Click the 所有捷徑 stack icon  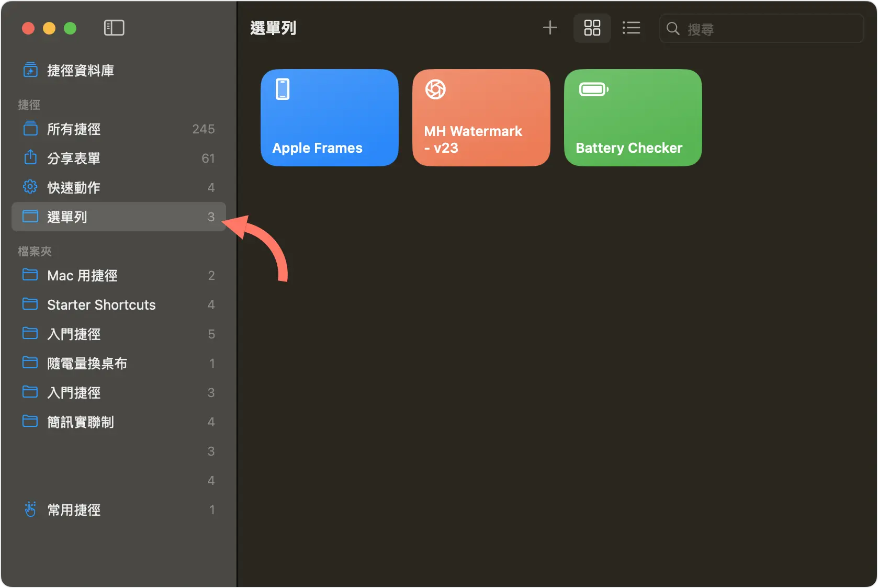[30, 128]
